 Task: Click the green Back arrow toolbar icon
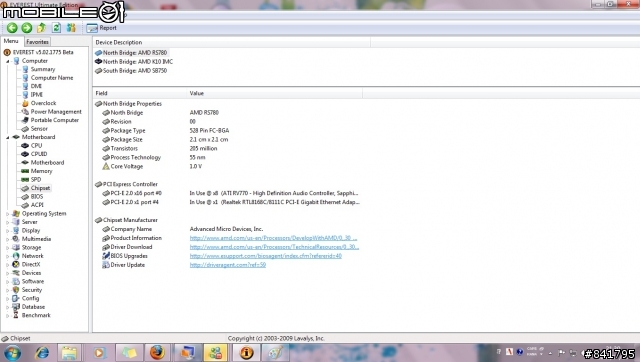(x=12, y=28)
